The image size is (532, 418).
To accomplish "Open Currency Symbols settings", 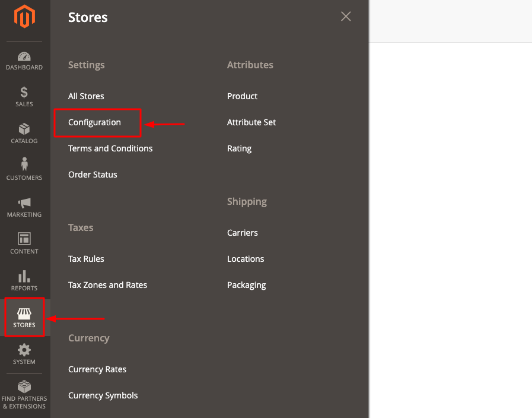I will pos(103,395).
